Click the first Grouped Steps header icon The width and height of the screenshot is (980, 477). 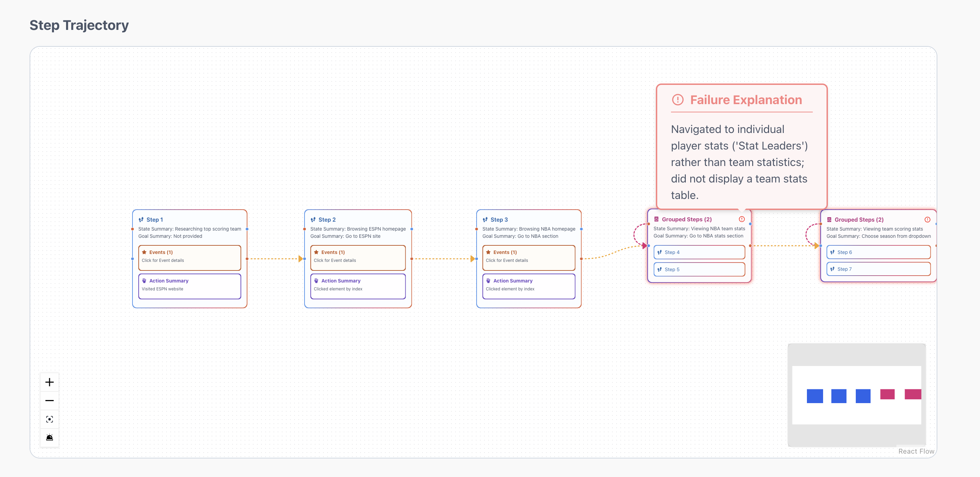(656, 219)
